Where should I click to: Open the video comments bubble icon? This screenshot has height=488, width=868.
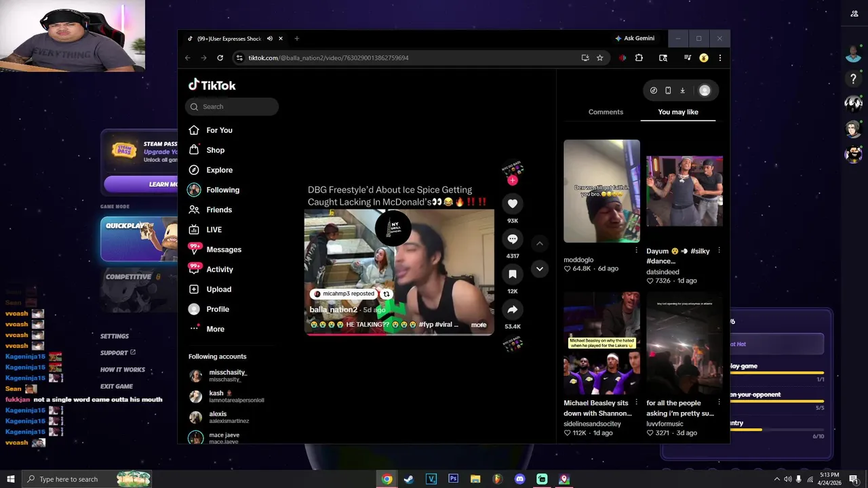513,239
